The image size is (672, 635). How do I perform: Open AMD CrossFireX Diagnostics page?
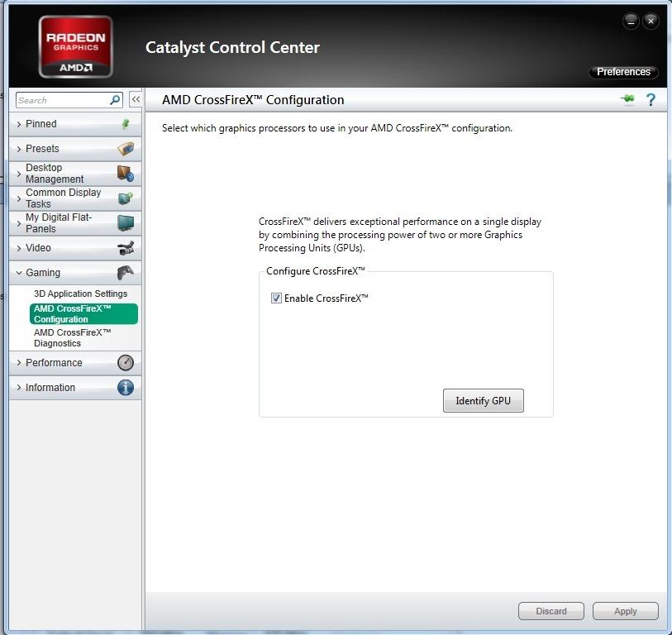click(73, 338)
